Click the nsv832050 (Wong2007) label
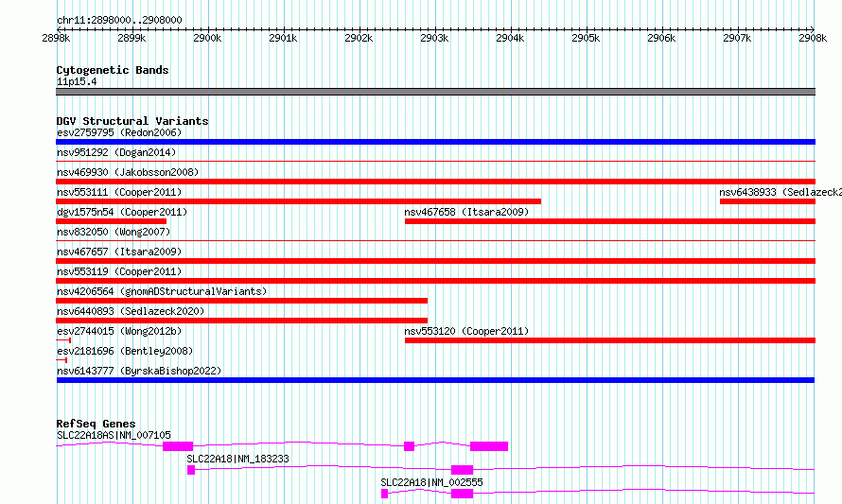842x504 pixels. 114,232
